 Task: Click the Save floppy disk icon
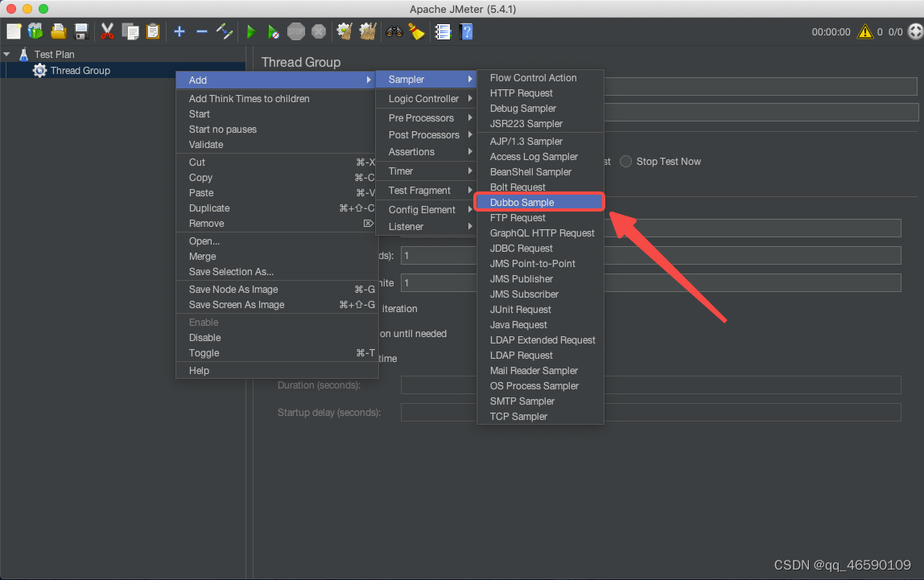(x=80, y=31)
